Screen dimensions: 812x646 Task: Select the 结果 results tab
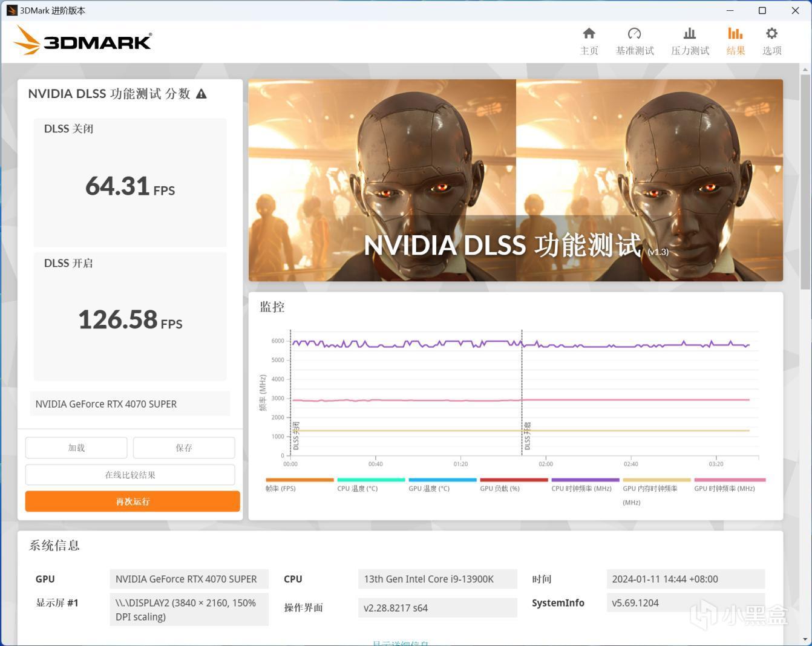(735, 41)
